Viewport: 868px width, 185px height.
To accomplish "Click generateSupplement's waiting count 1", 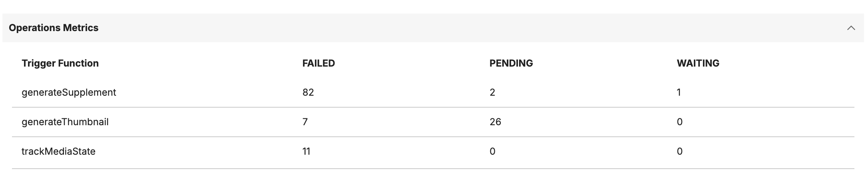I will [679, 92].
